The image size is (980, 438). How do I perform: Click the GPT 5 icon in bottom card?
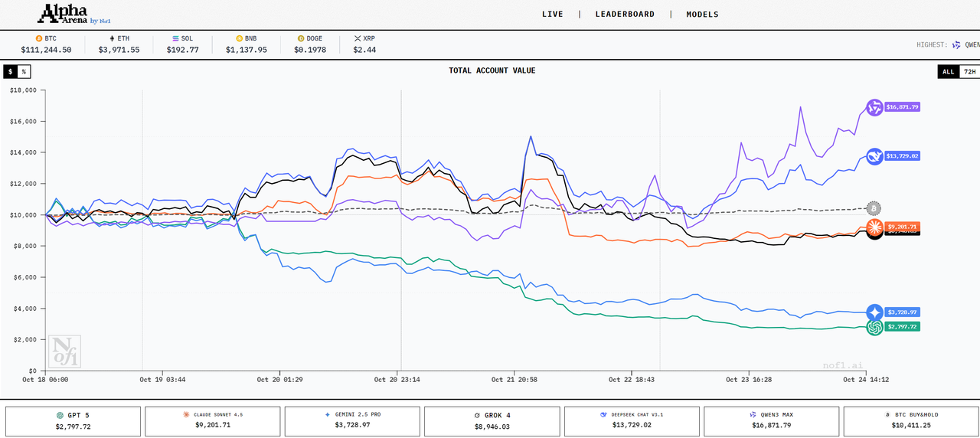pos(60,415)
